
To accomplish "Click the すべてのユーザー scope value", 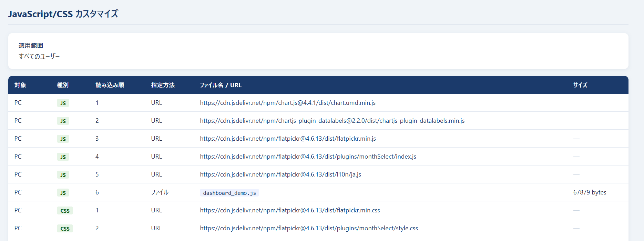I will tap(39, 56).
